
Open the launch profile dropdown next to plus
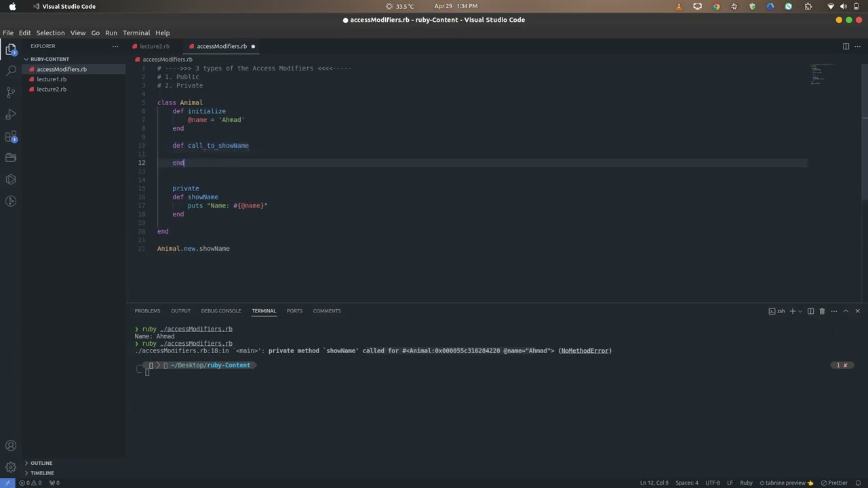click(x=800, y=311)
